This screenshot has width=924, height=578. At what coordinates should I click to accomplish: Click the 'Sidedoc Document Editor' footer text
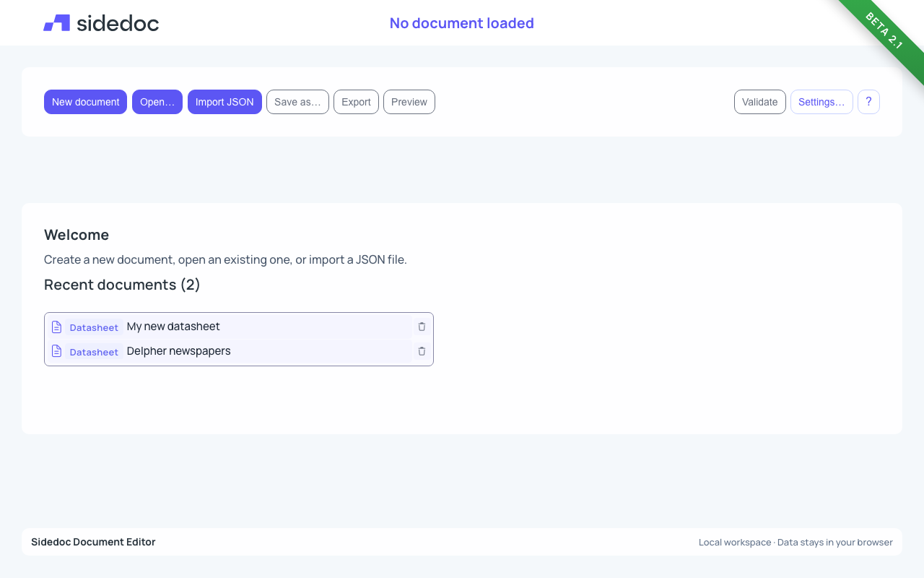[93, 542]
